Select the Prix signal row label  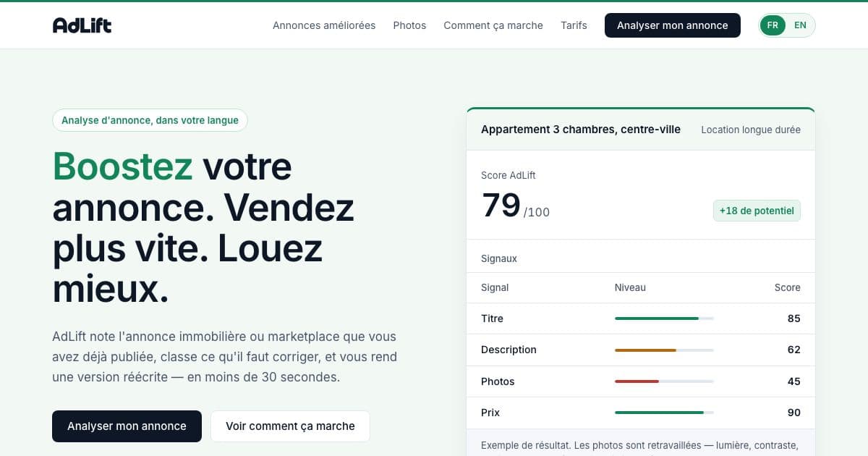tap(490, 413)
